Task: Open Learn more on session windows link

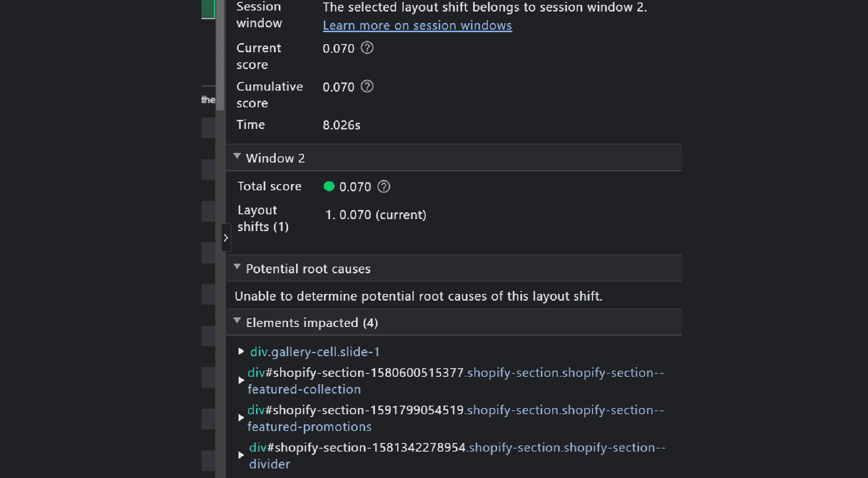Action: pyautogui.click(x=417, y=25)
